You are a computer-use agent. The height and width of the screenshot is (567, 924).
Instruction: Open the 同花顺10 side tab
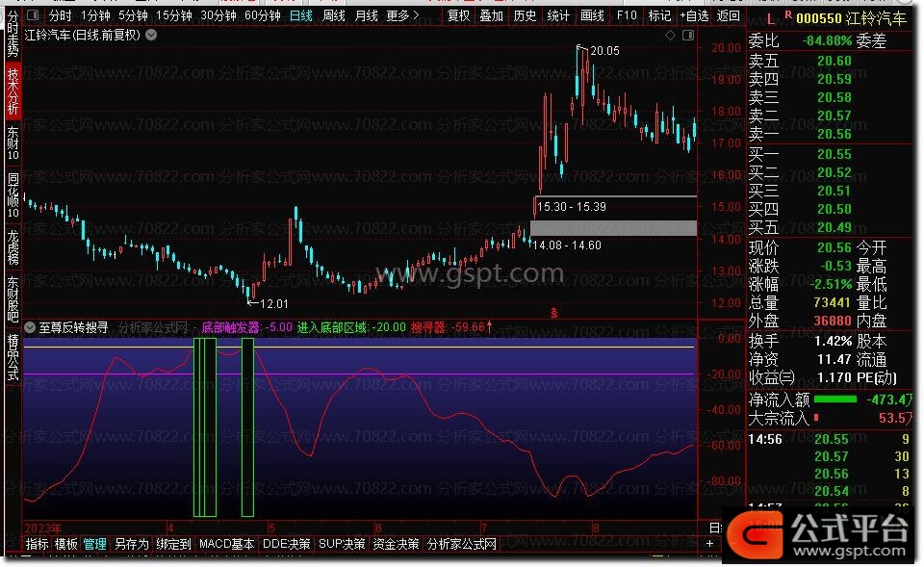pos(13,195)
